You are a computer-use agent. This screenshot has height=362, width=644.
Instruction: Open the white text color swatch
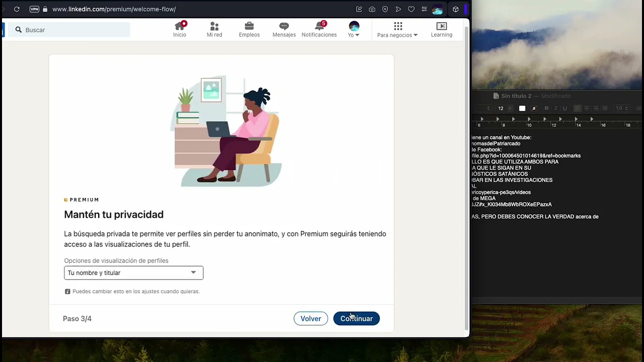click(522, 108)
